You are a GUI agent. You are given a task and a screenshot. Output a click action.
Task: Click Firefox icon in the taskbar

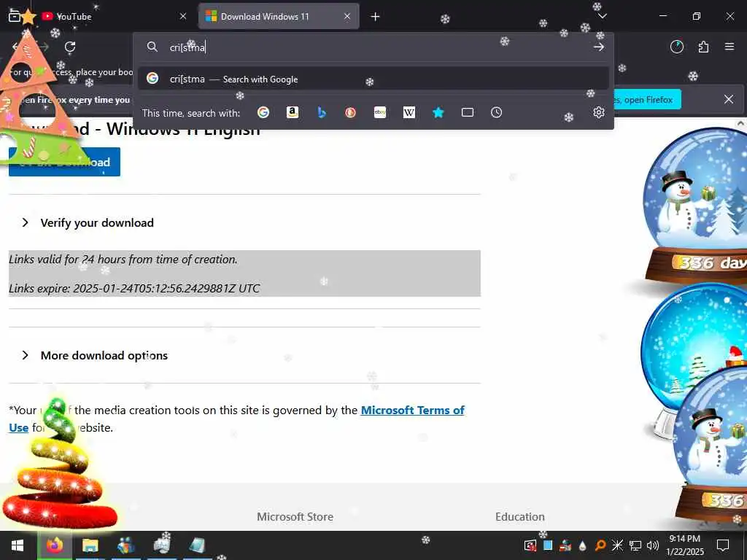(55, 545)
